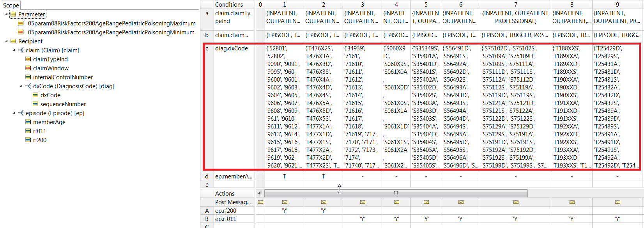Select the internalControlNumber attribute in the tree
The height and width of the screenshot is (228, 644).
click(63, 77)
